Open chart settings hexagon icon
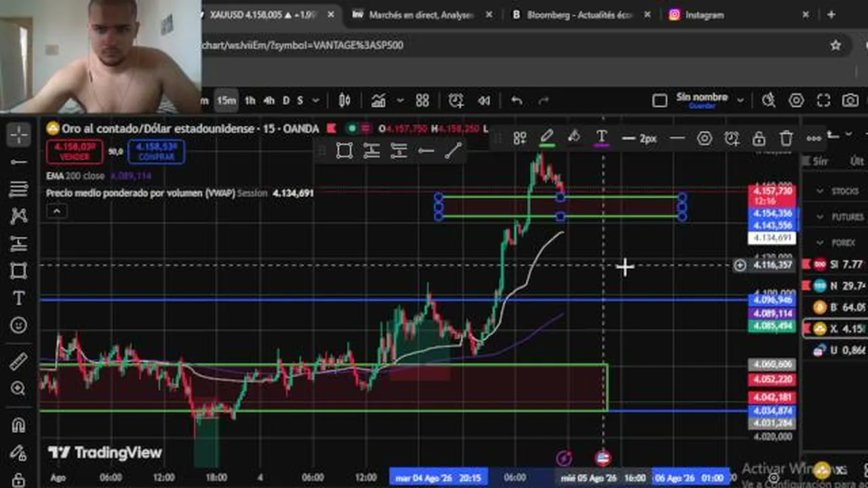Viewport: 868px width, 488px height. coord(796,101)
